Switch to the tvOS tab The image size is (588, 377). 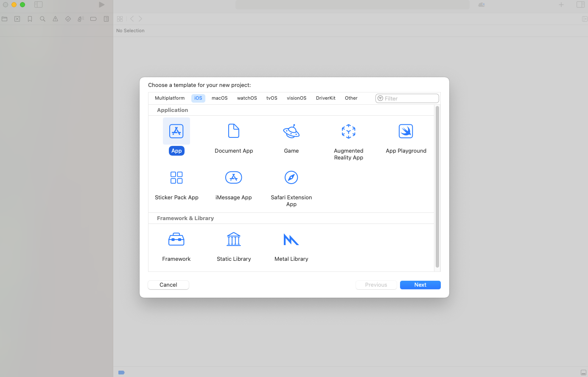(272, 98)
